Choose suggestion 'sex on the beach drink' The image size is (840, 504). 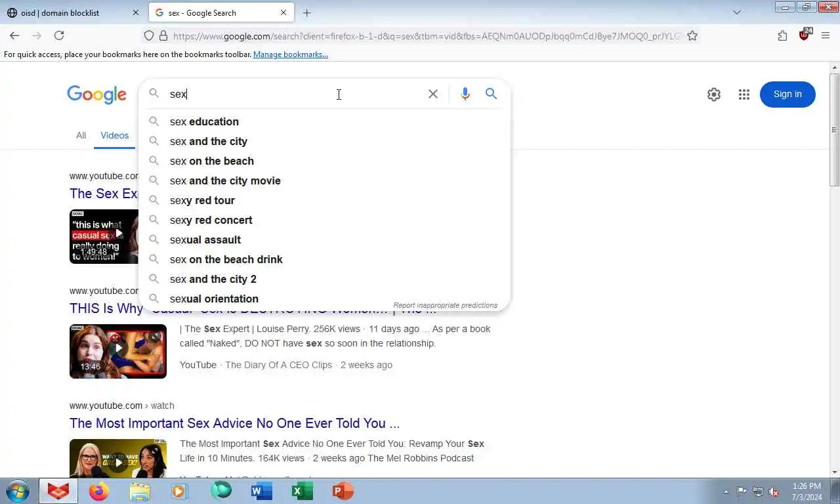pyautogui.click(x=324, y=259)
